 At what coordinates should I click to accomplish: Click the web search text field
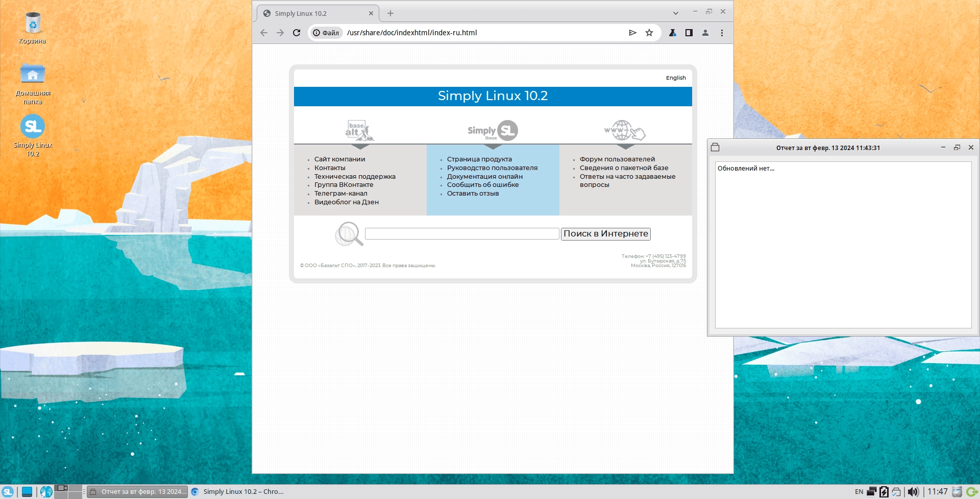(x=462, y=234)
